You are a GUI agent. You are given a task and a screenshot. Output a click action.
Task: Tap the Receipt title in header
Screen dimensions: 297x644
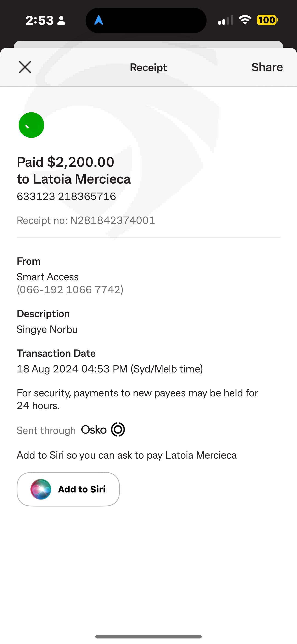pos(148,67)
